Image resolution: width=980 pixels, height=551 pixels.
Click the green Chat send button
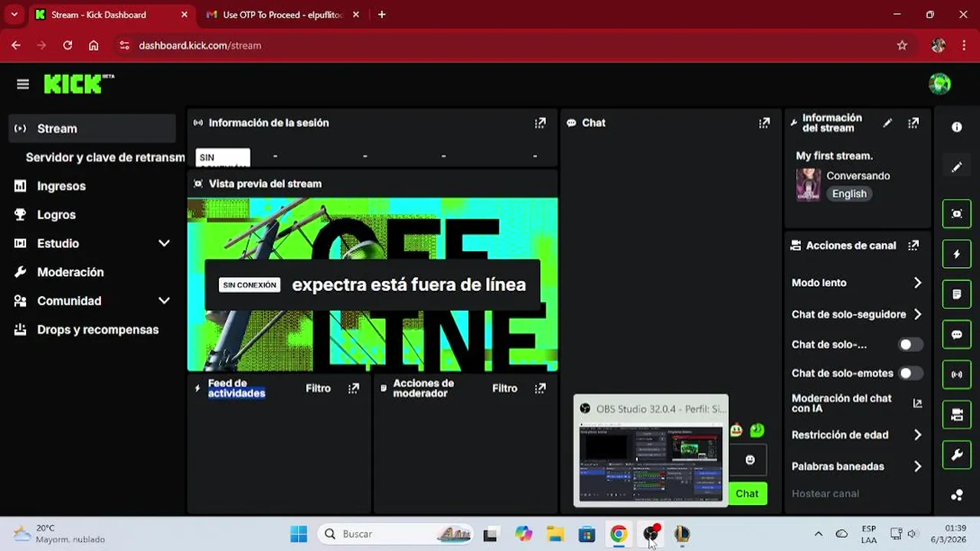click(747, 494)
